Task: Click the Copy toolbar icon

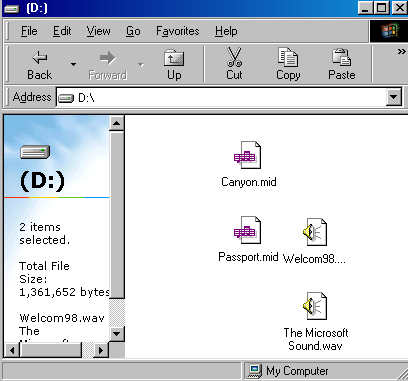Action: point(288,57)
